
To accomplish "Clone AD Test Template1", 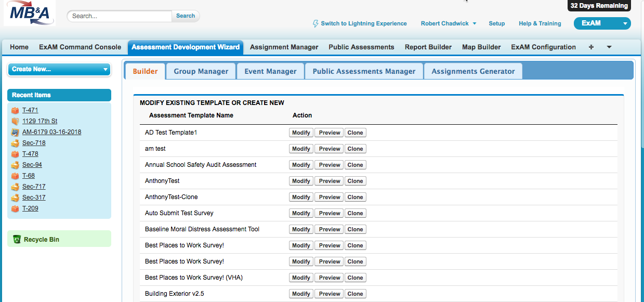I will 356,133.
